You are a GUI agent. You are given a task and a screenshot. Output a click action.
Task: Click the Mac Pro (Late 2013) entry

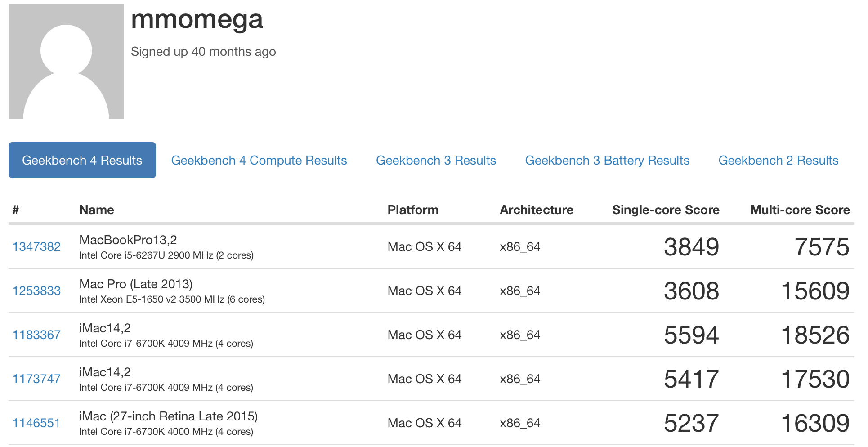(x=136, y=284)
